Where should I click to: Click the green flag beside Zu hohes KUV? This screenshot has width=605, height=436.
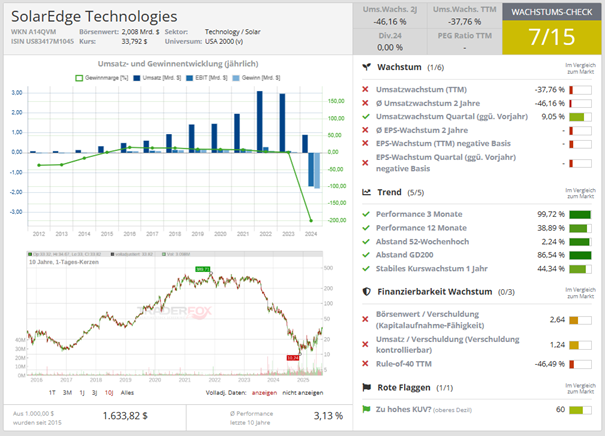[x=366, y=409]
